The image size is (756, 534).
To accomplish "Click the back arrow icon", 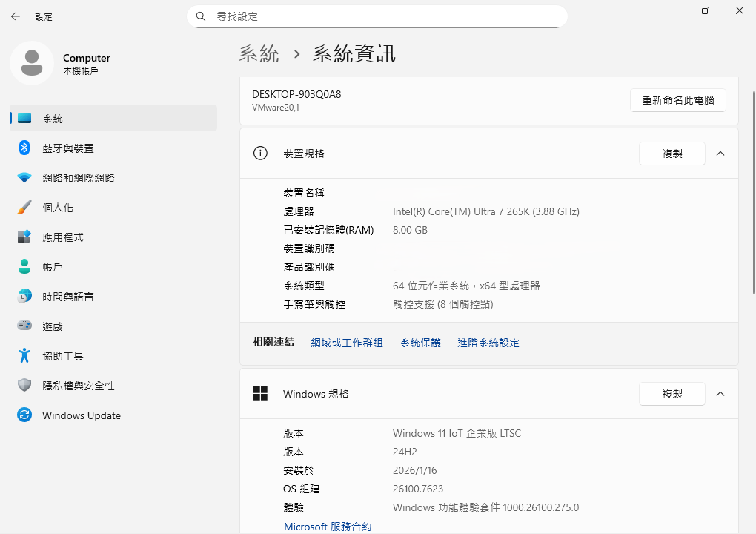I will point(16,16).
